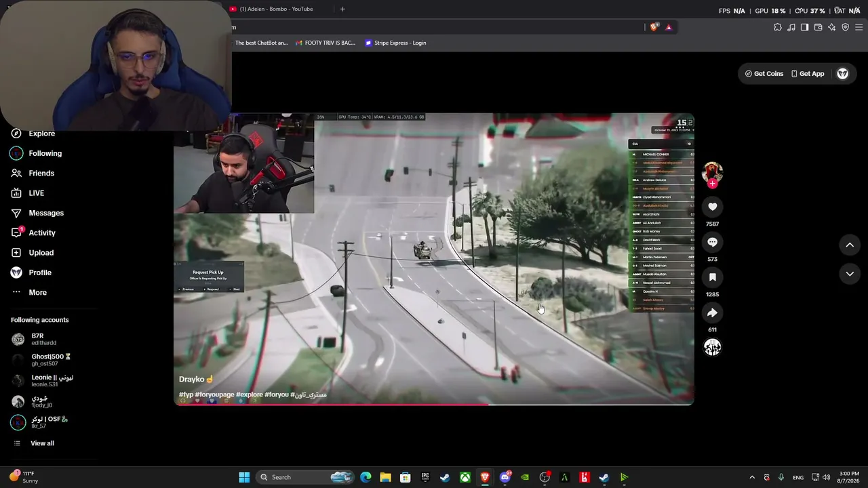Click the Brave Rewards triangle icon
This screenshot has width=868, height=488.
tap(669, 27)
